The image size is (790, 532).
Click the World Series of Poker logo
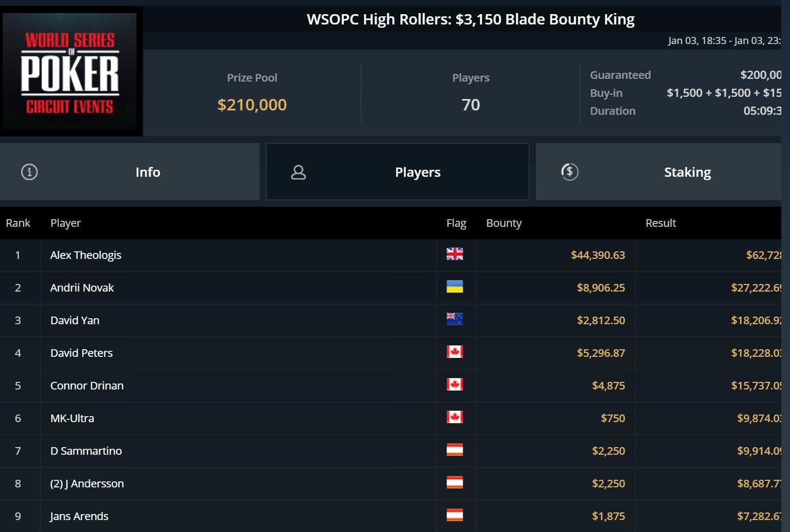coord(71,72)
